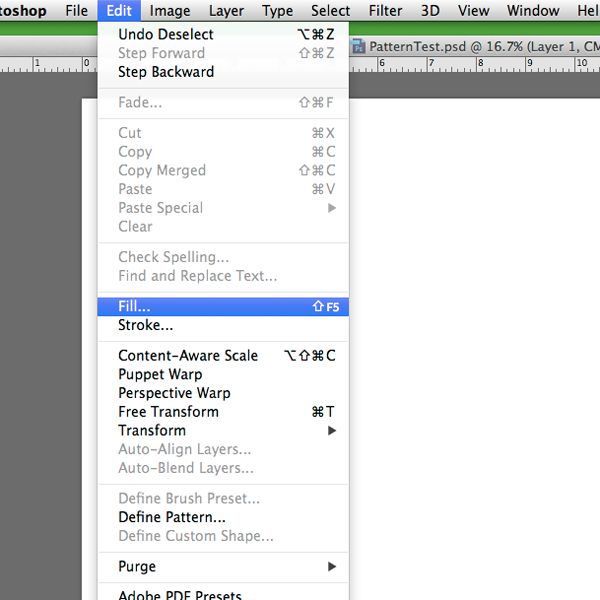Click Define Custom Shape... entry

223,536
